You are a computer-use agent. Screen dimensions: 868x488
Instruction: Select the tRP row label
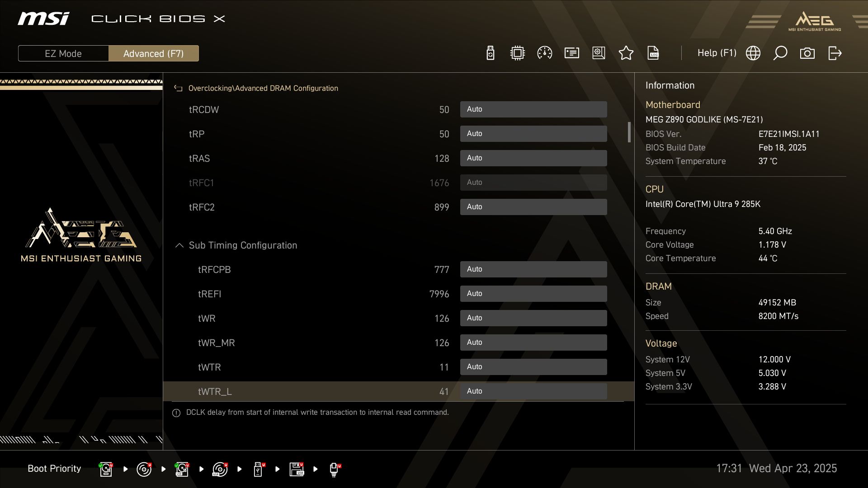(197, 134)
